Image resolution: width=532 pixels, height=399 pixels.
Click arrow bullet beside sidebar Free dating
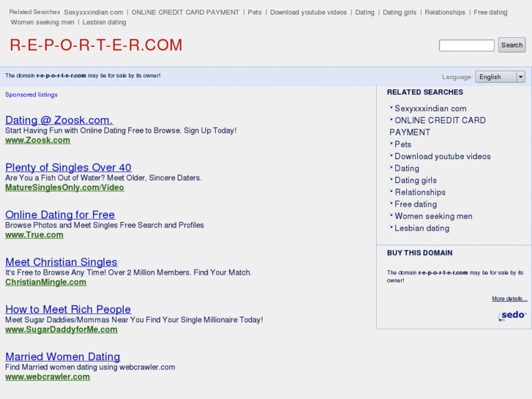[391, 203]
